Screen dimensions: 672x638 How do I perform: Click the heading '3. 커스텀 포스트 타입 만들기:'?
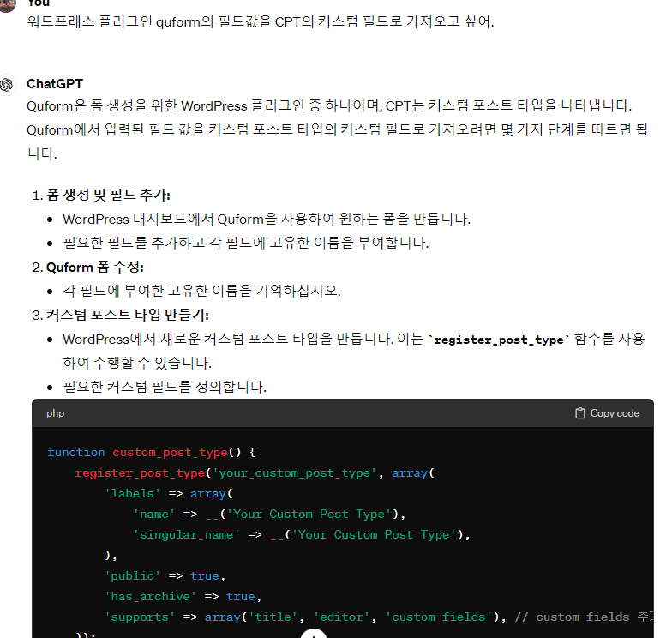point(120,316)
